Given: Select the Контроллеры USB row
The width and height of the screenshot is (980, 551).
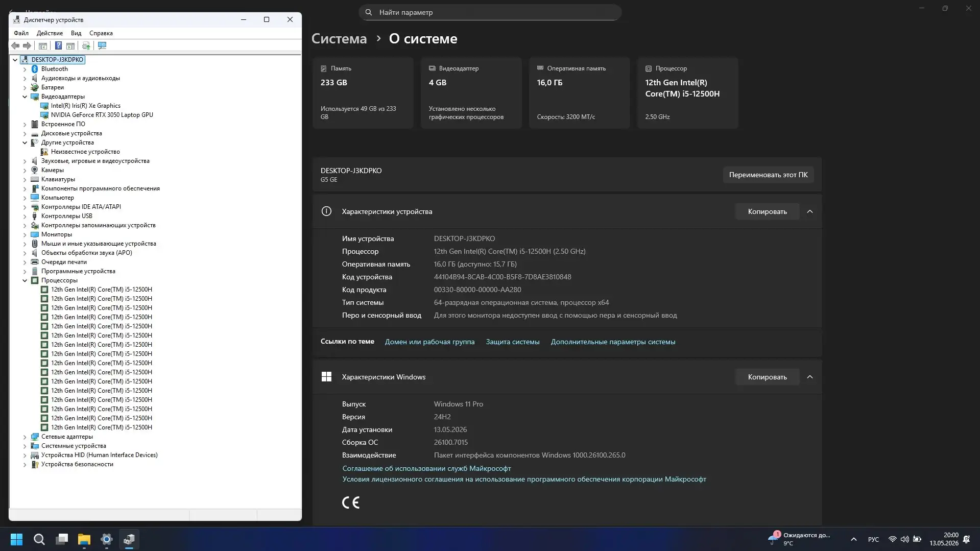Looking at the screenshot, I should 67,216.
